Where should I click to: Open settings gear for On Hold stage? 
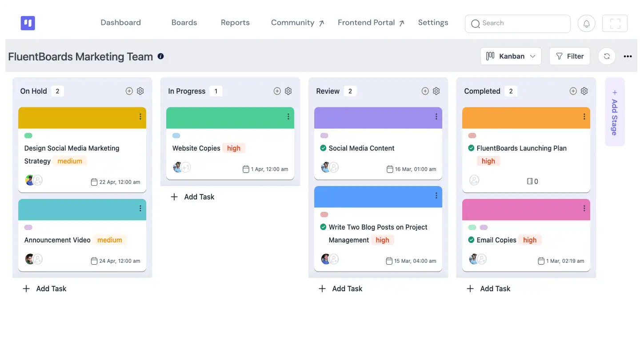[140, 91]
